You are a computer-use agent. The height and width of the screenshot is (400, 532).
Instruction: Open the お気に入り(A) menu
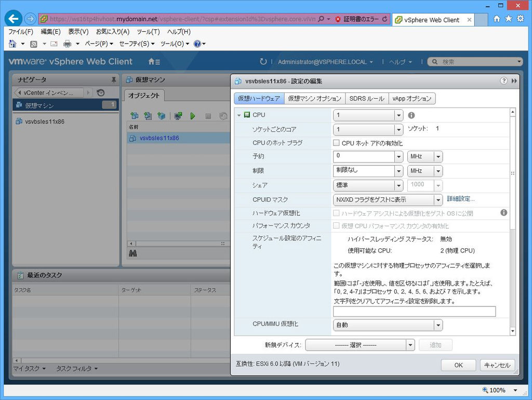113,32
